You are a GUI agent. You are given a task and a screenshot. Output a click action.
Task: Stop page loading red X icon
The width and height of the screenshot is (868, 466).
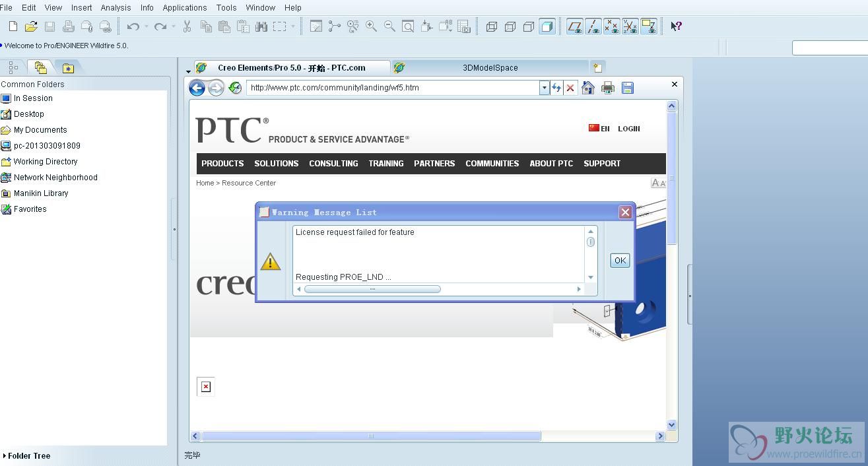[570, 88]
